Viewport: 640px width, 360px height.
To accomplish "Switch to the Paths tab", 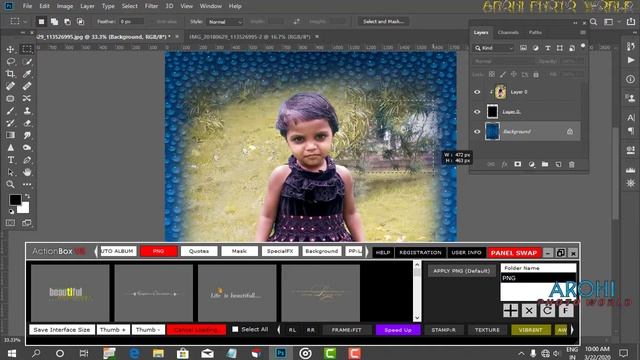I will [535, 32].
